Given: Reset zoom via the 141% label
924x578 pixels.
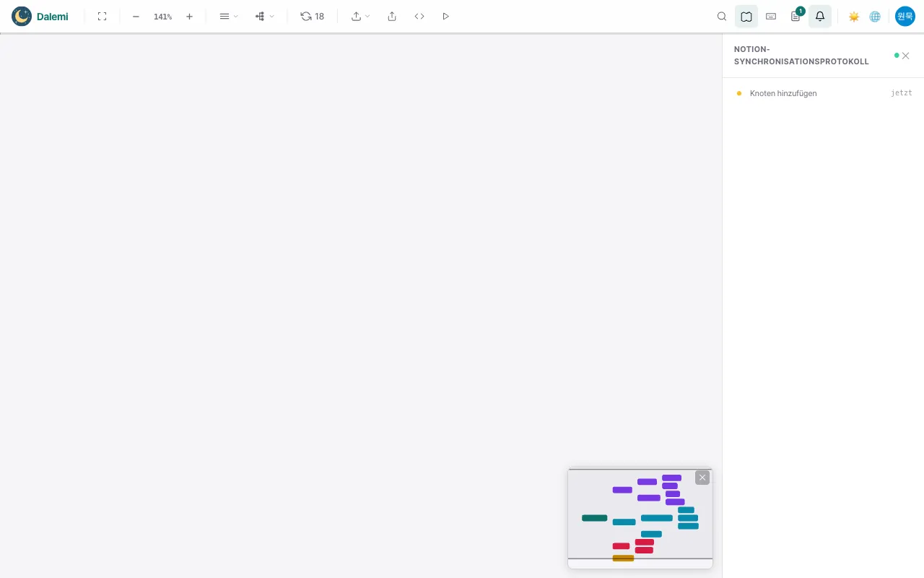Looking at the screenshot, I should 162,17.
